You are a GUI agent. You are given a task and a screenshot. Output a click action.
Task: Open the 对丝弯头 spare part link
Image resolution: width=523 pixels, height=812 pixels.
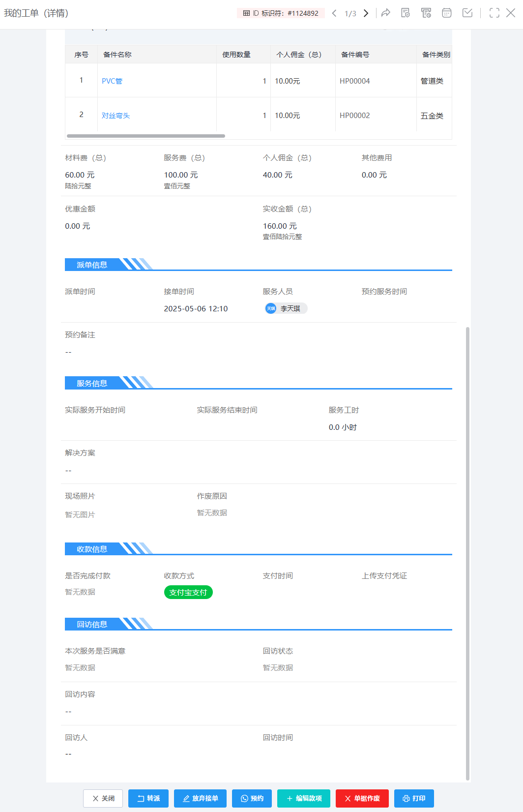[116, 116]
